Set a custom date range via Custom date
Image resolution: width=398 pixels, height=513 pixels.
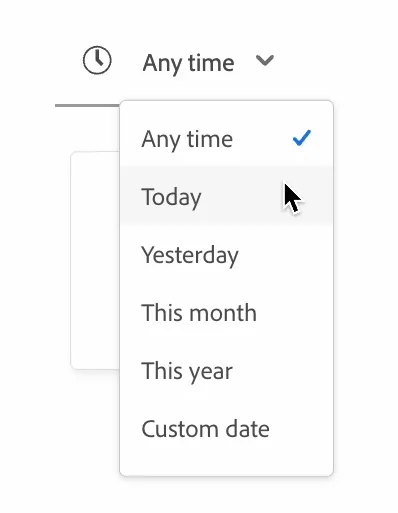(226, 429)
